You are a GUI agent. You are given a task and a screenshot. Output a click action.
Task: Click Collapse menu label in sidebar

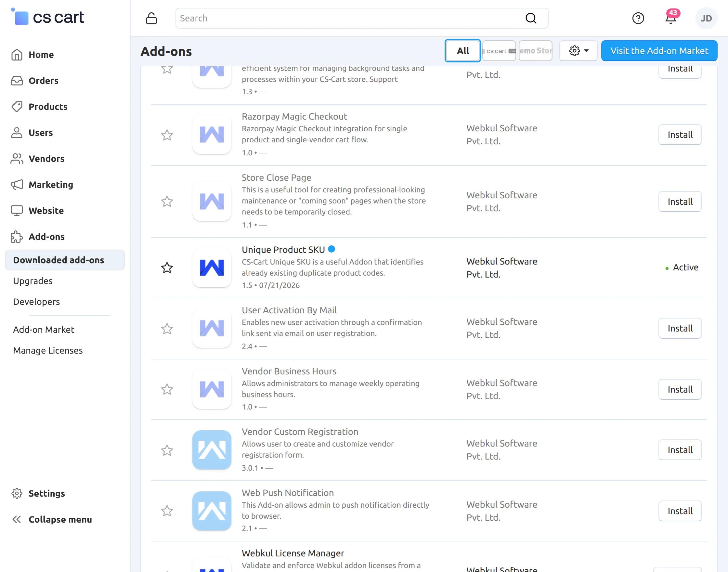[60, 519]
